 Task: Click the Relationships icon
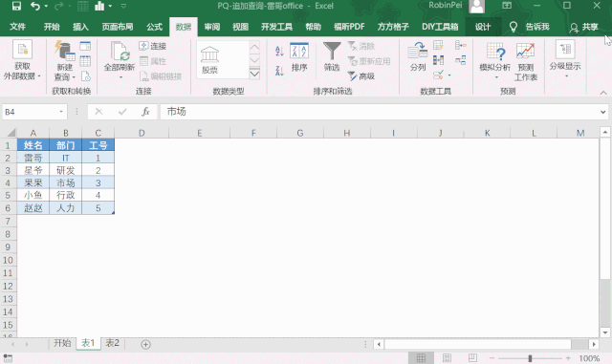461,60
